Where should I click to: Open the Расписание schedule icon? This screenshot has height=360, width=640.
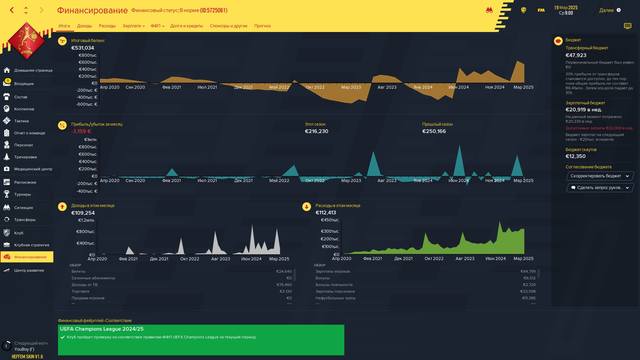point(7,182)
